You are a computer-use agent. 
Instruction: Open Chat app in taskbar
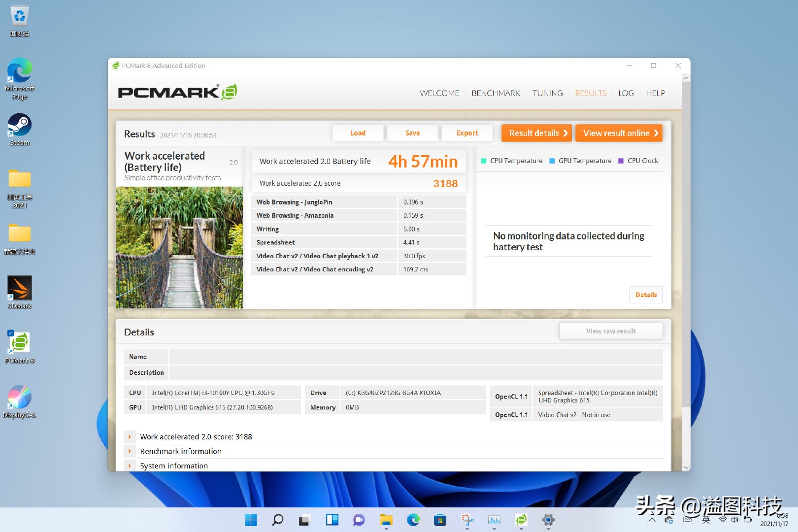point(359,520)
